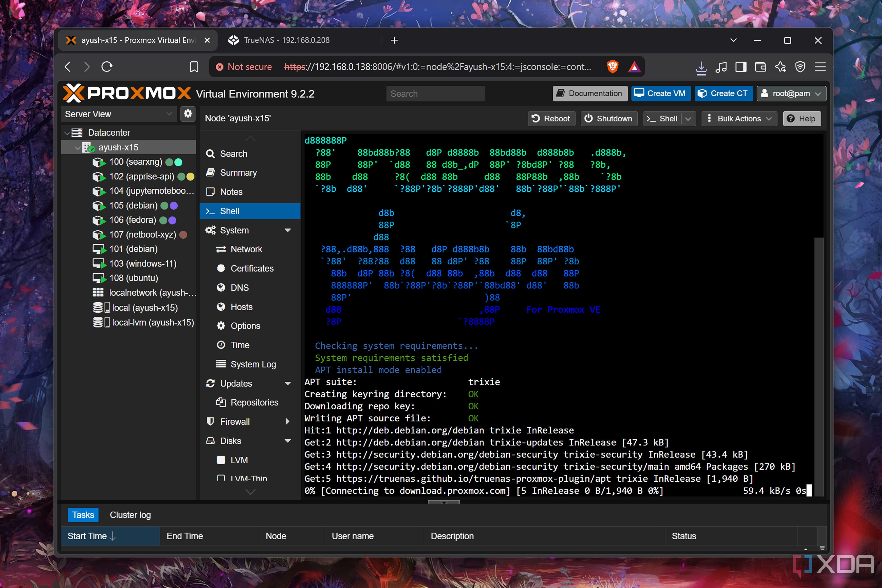Collapse the Disks submenu arrow
This screenshot has width=882, height=588.
pos(288,441)
